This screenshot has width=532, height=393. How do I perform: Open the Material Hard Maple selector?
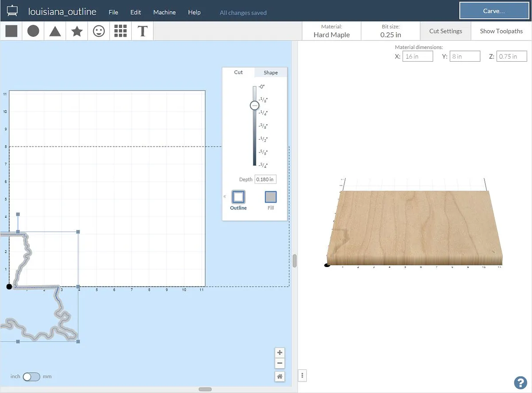click(x=332, y=31)
